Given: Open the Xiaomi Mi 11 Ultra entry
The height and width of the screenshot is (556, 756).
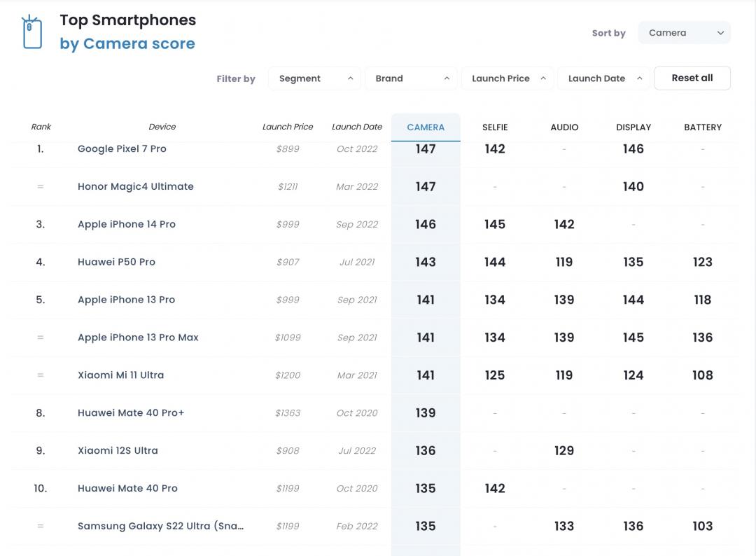Looking at the screenshot, I should coord(120,375).
